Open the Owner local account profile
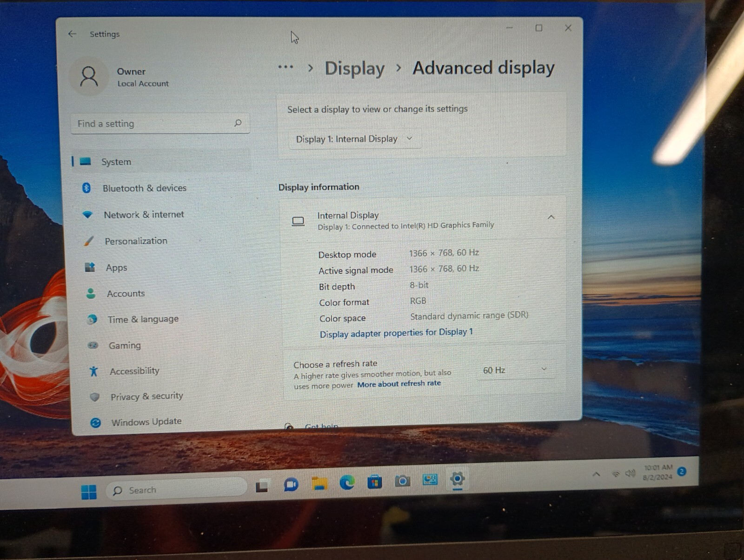The width and height of the screenshot is (744, 560). (x=121, y=76)
